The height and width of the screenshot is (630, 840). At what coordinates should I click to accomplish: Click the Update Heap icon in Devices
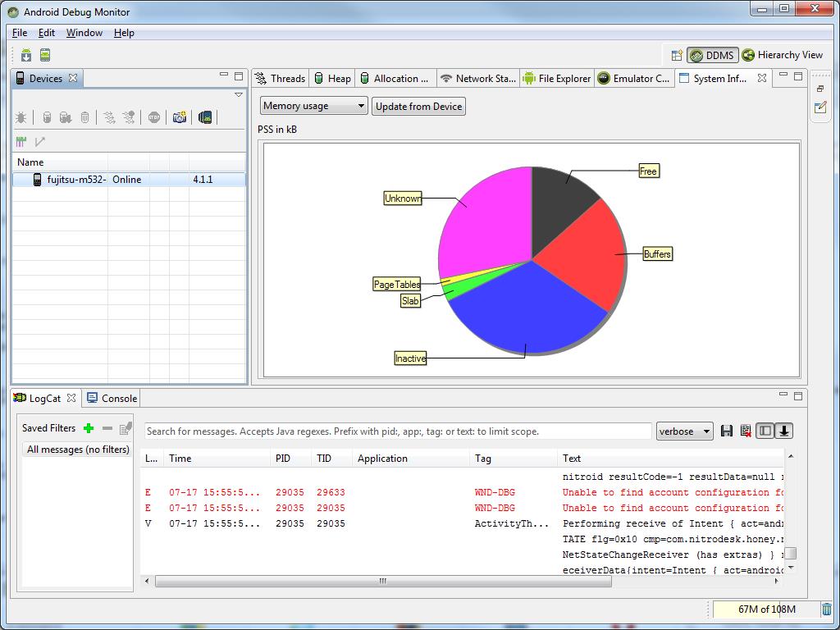pyautogui.click(x=47, y=117)
